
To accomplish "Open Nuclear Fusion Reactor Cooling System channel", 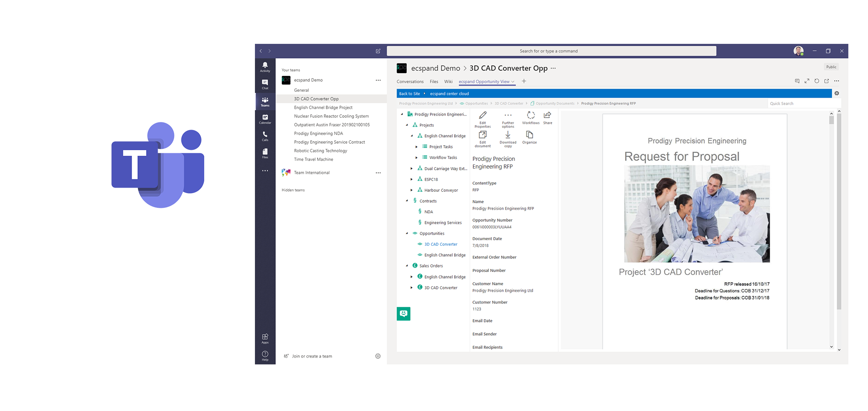I will [332, 116].
